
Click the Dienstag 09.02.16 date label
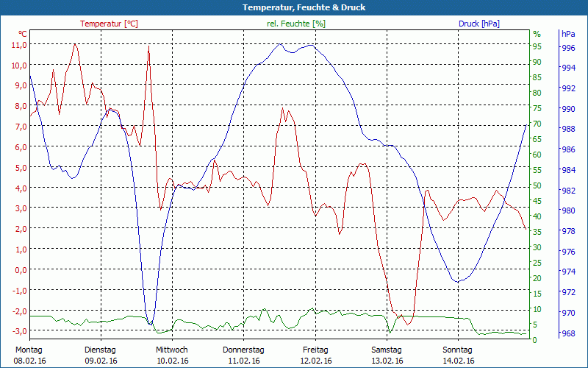click(x=101, y=355)
